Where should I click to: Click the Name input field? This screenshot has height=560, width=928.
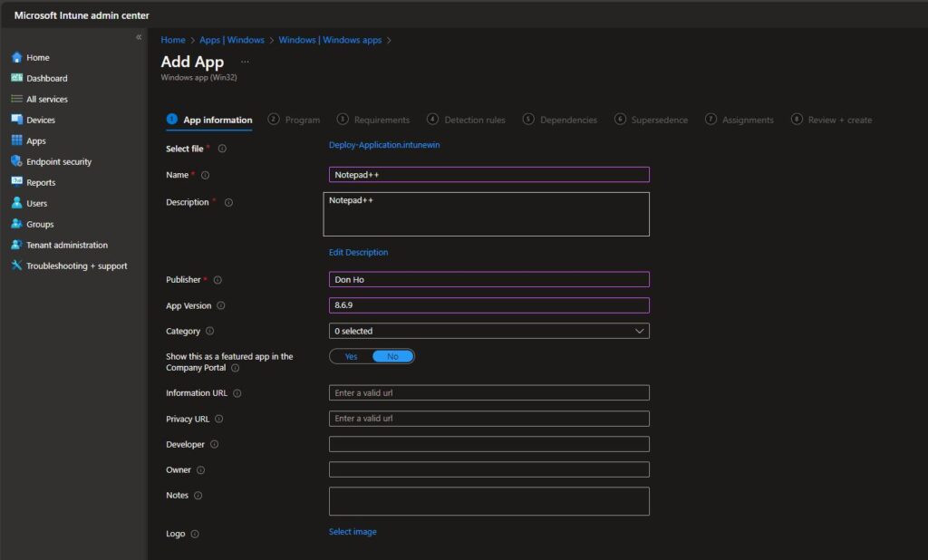click(x=488, y=175)
